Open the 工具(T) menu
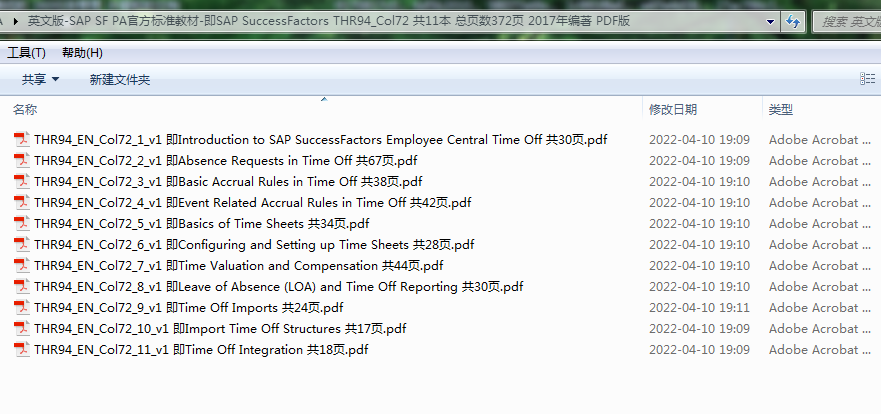Image resolution: width=881 pixels, height=414 pixels. [26, 53]
